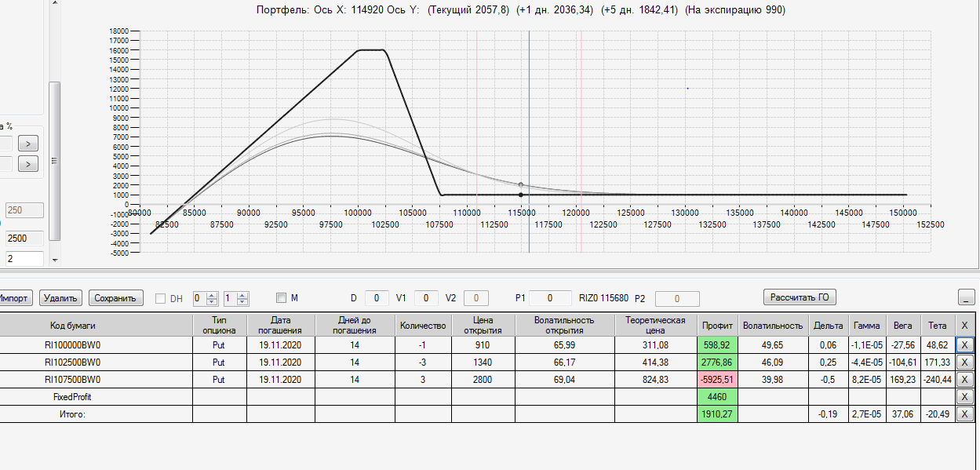Click the Волатильность открытия column header
980x470 pixels.
point(564,325)
